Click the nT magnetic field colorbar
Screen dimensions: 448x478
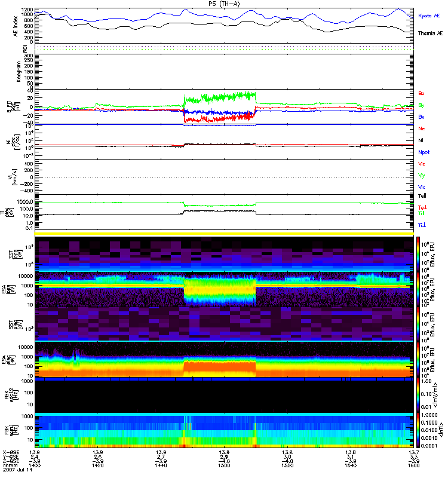pos(418,430)
